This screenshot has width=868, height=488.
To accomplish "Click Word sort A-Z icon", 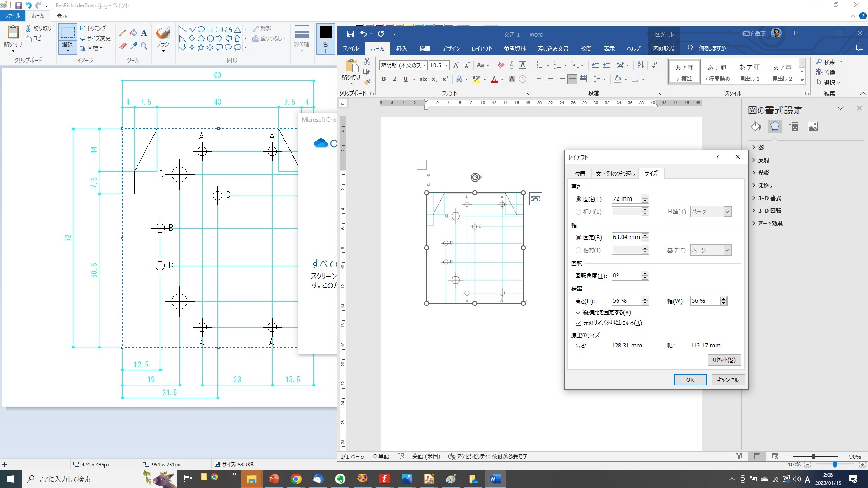I will 641,65.
